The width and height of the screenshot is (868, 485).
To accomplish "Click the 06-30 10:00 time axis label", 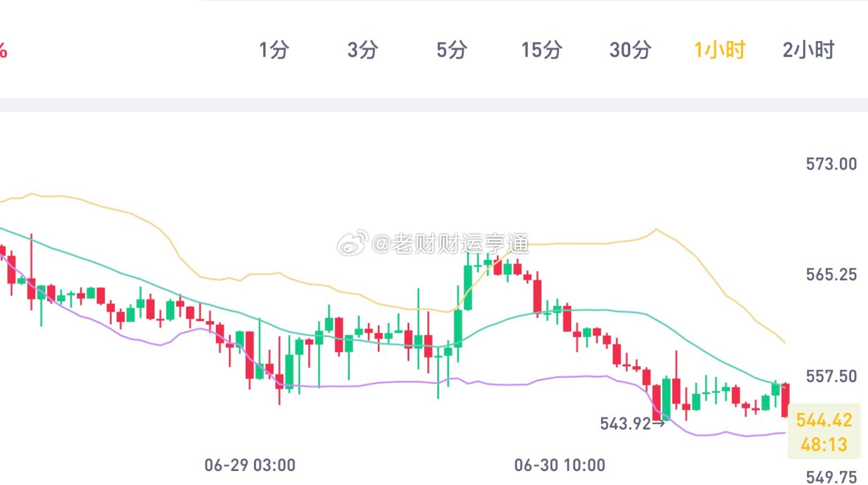I will click(x=560, y=465).
